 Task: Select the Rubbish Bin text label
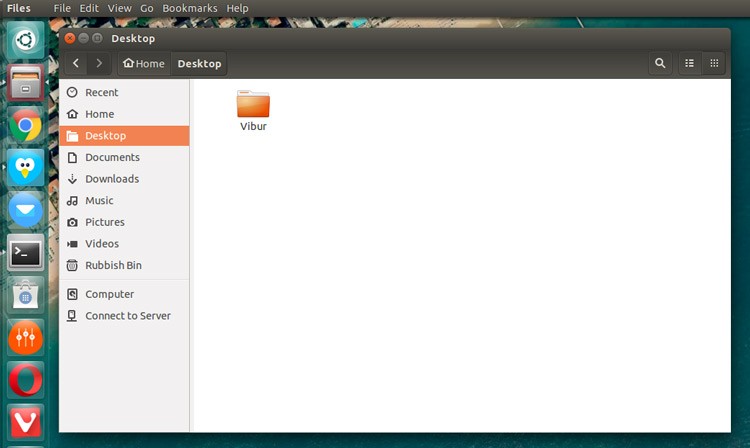pyautogui.click(x=113, y=265)
